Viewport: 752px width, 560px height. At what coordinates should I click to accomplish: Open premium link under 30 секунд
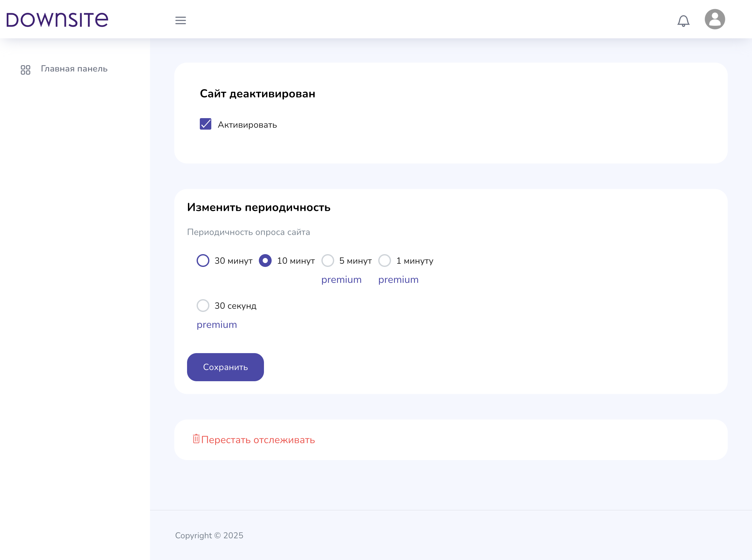coord(217,325)
